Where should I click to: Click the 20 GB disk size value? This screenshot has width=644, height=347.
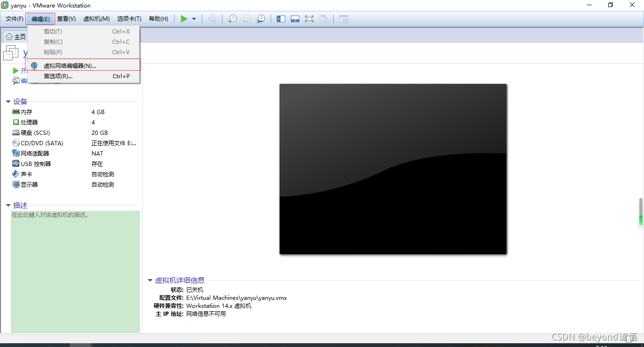pos(99,132)
